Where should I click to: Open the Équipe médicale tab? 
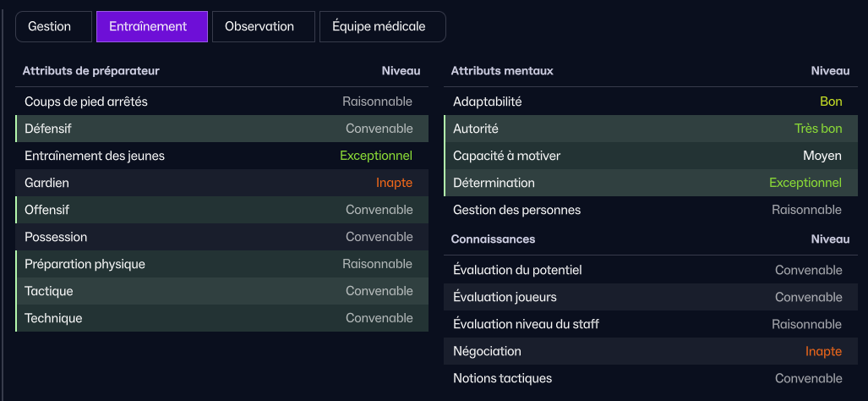[x=382, y=26]
